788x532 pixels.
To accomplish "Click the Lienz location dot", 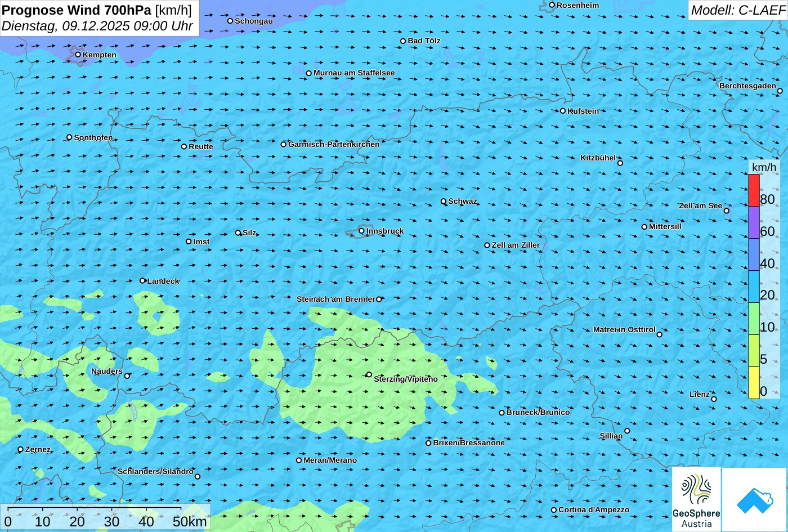I will tap(714, 399).
